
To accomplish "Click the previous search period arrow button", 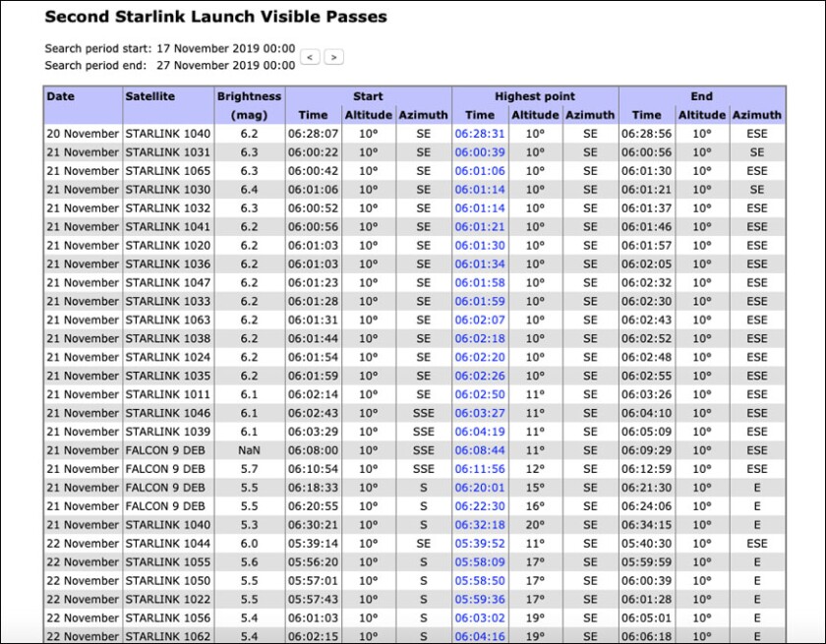I will pyautogui.click(x=311, y=57).
